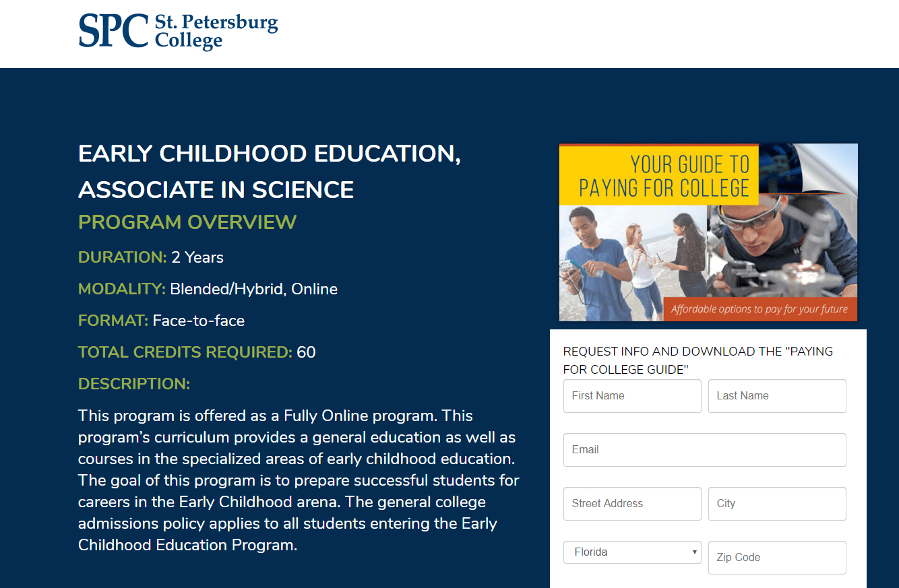The width and height of the screenshot is (899, 588).
Task: Focus the Email input field
Action: (x=705, y=450)
